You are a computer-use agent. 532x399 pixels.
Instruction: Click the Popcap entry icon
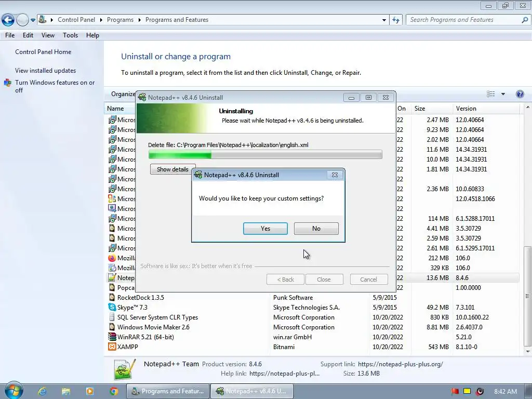tap(112, 287)
